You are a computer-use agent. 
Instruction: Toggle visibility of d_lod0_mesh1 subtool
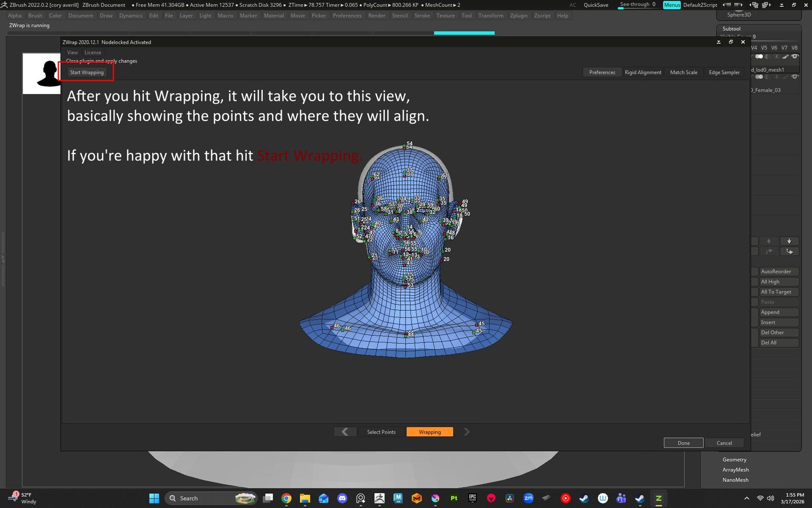[x=795, y=56]
